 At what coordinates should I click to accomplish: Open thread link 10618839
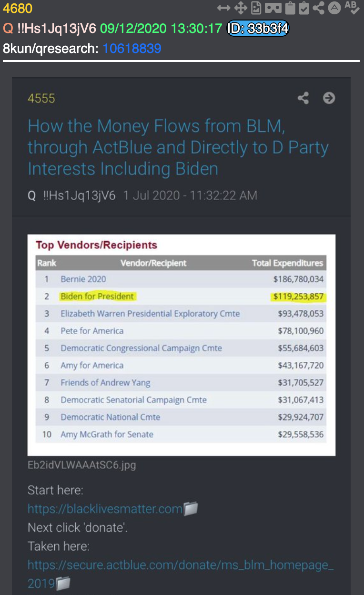click(x=132, y=49)
